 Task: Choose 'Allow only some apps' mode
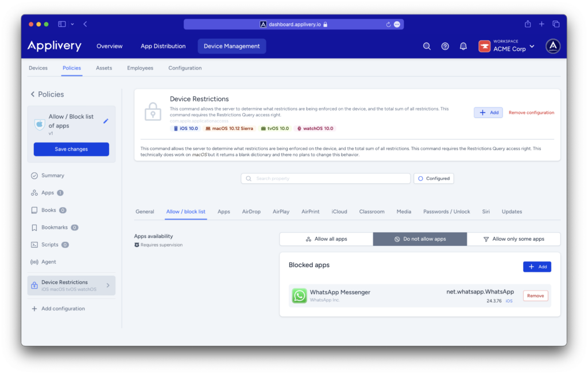[x=513, y=238]
